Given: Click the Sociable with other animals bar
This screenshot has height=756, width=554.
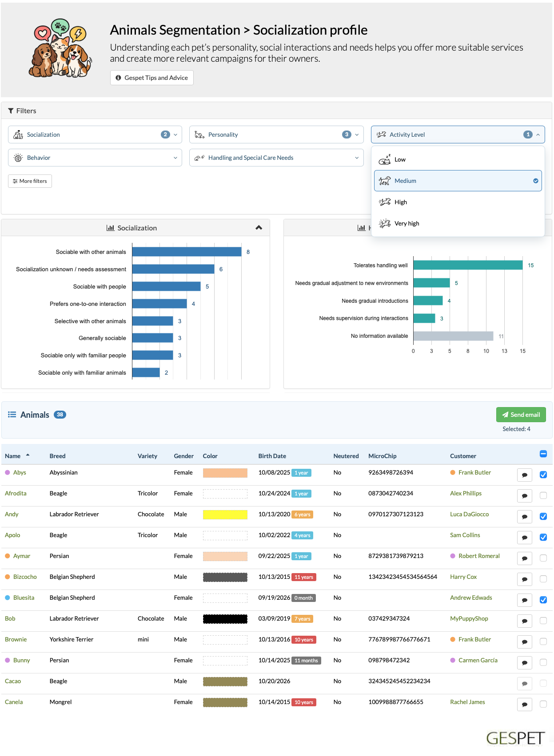Looking at the screenshot, I should click(187, 252).
